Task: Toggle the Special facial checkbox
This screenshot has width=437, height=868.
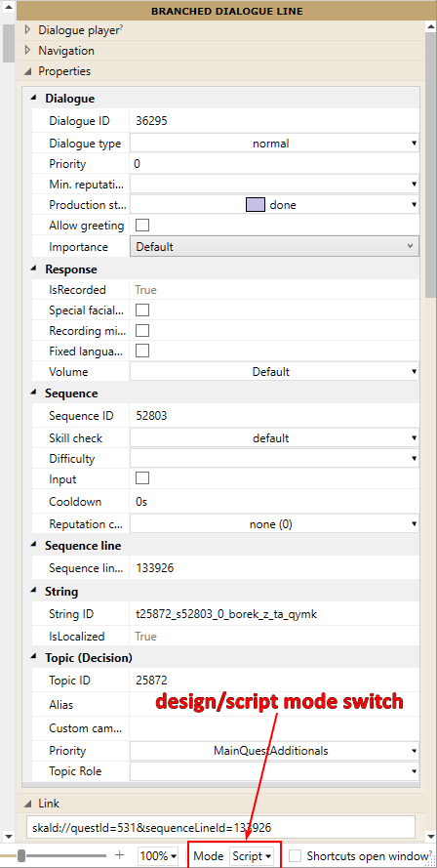Action: (x=142, y=310)
